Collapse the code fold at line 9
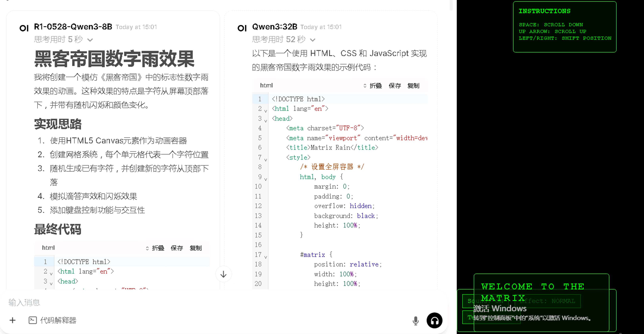Image resolution: width=644 pixels, height=334 pixels. (x=265, y=179)
